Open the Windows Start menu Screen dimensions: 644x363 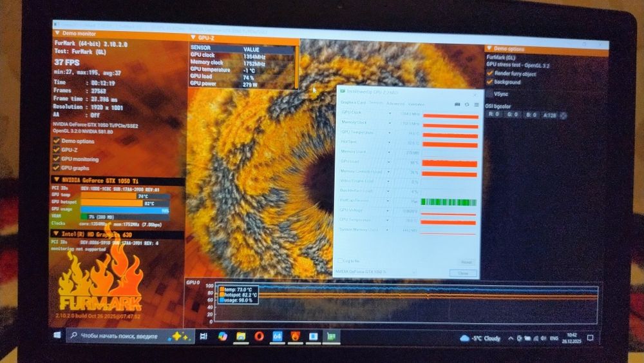coord(57,335)
